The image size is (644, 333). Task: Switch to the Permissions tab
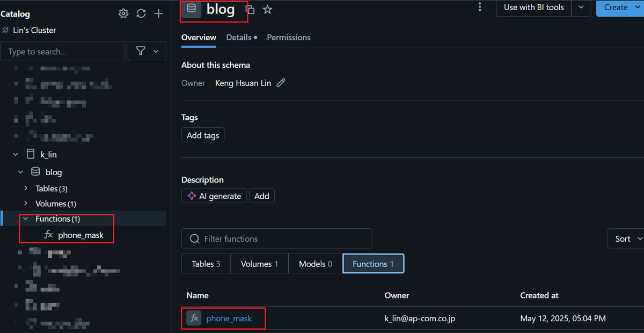coord(289,38)
